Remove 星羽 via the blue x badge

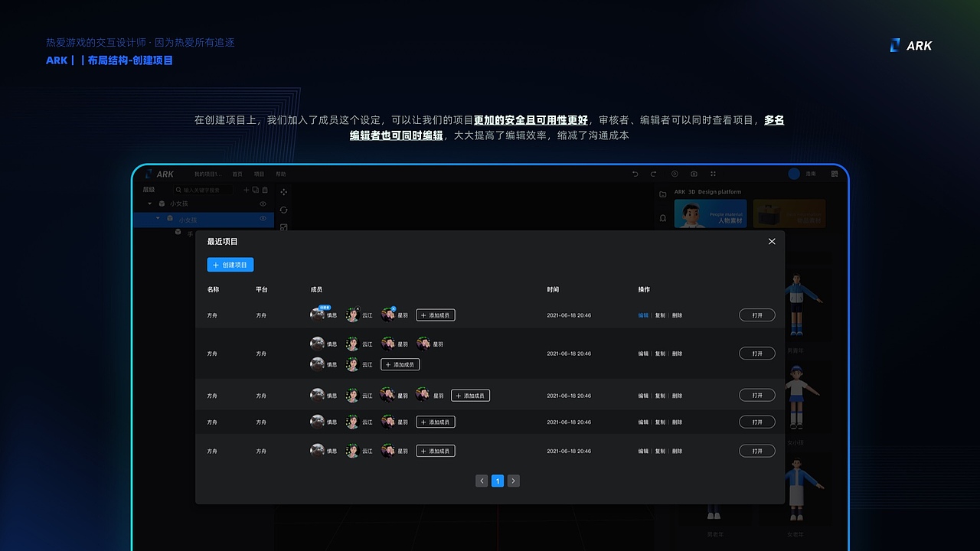coord(394,308)
